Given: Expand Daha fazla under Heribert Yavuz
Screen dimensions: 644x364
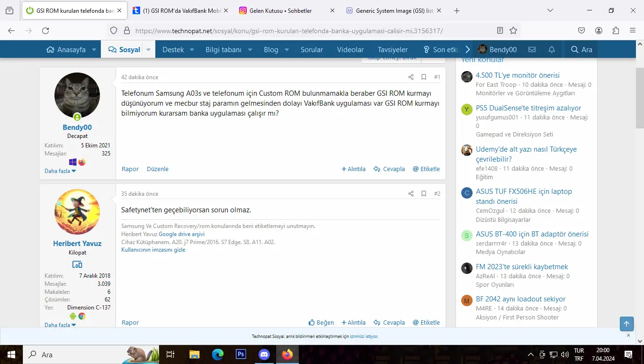Looking at the screenshot, I should pos(60,325).
